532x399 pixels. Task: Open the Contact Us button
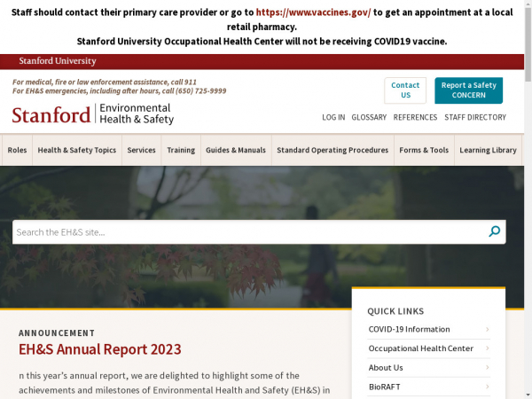(x=405, y=90)
